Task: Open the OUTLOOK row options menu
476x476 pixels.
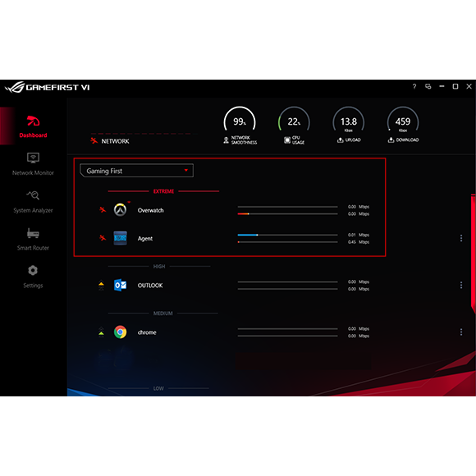Action: 461,285
